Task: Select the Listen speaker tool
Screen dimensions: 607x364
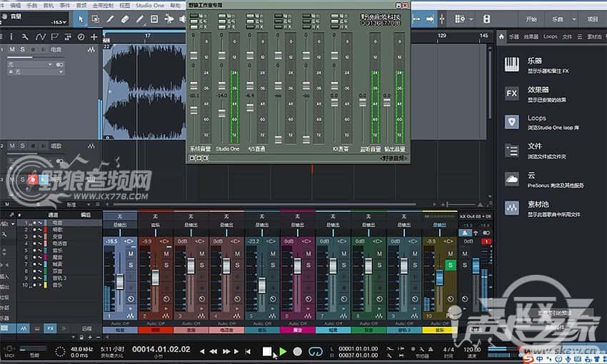Action: click(x=182, y=19)
